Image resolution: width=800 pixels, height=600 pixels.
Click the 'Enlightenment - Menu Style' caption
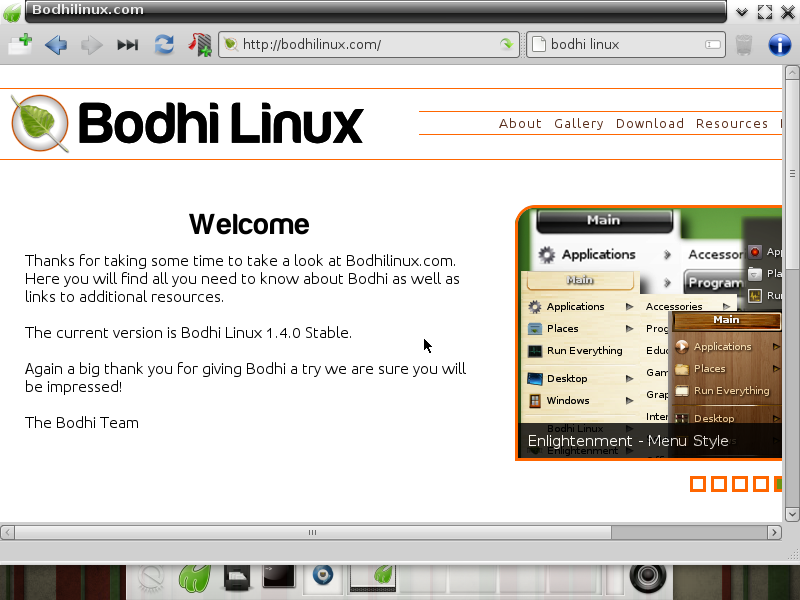coord(628,441)
